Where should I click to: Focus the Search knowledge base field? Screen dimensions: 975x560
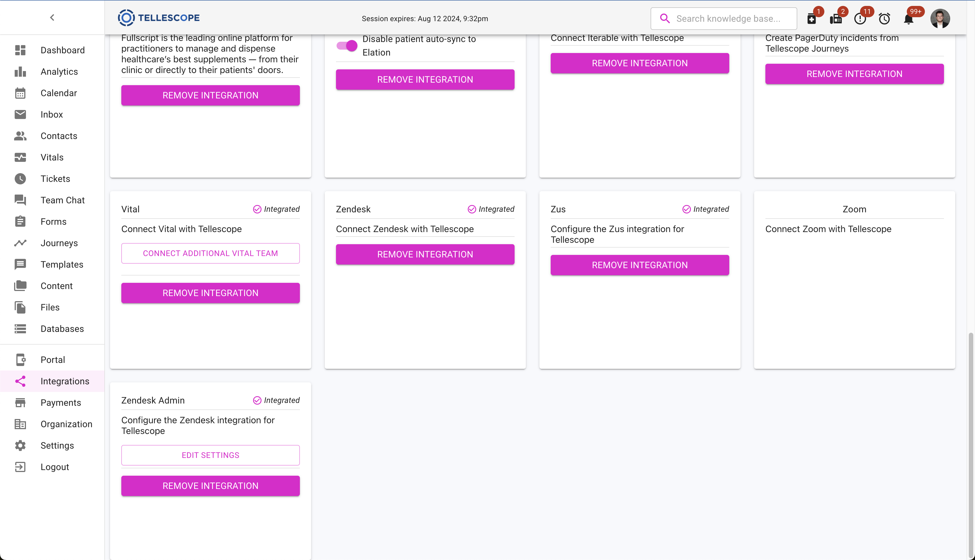coord(723,18)
